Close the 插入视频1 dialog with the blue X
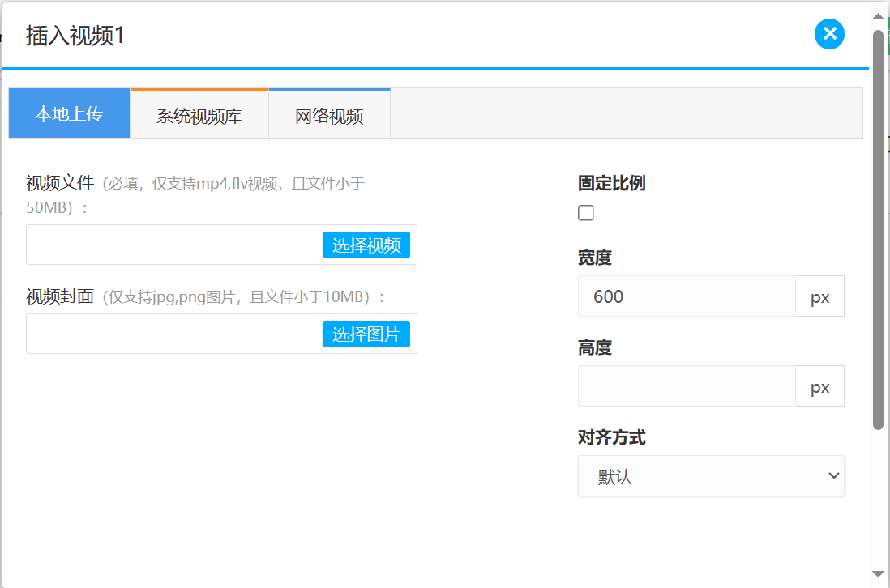 tap(829, 34)
